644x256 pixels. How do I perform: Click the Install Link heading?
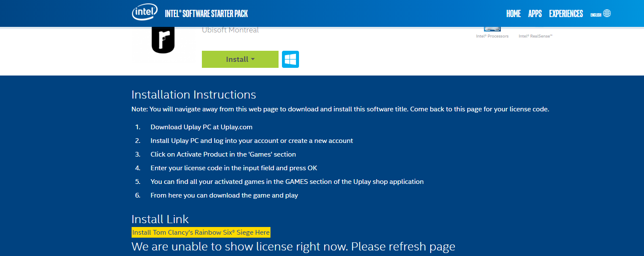point(160,219)
